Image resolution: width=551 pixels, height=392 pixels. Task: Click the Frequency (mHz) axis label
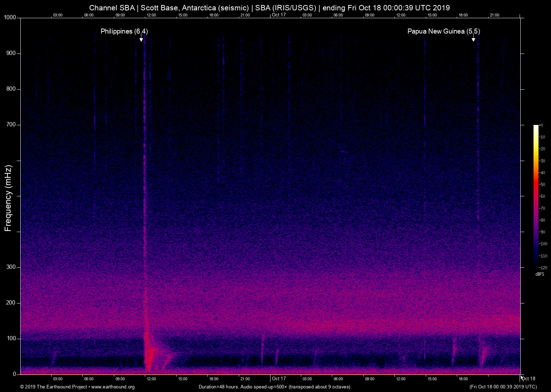click(8, 198)
